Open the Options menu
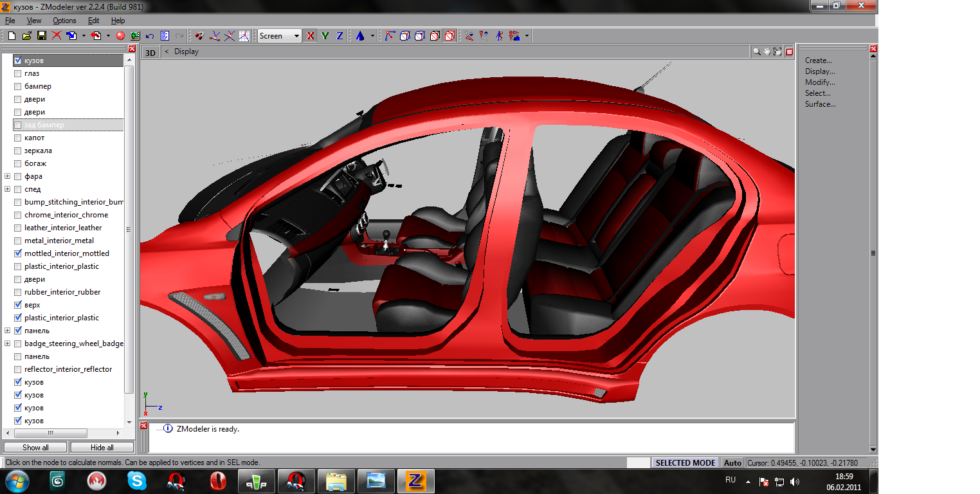The width and height of the screenshot is (980, 494). click(64, 21)
